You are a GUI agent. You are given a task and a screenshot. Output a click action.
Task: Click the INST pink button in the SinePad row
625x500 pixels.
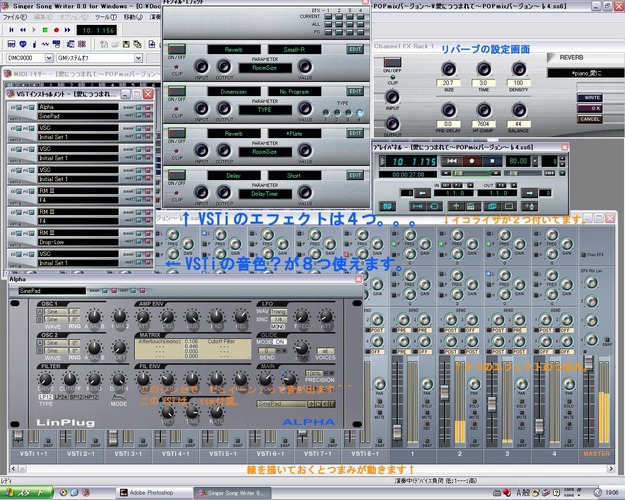coord(148,116)
